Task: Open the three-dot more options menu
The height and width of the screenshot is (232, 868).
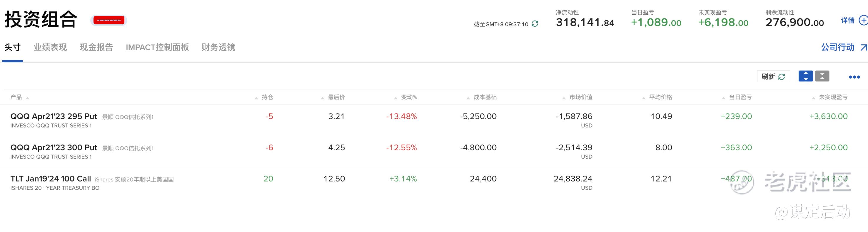Action: 854,77
